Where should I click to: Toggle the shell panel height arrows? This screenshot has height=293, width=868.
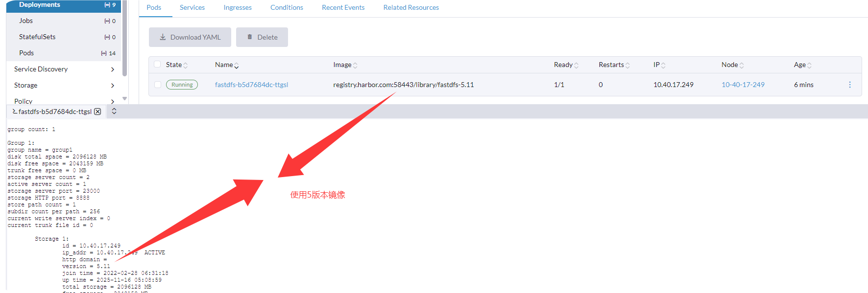pos(114,111)
